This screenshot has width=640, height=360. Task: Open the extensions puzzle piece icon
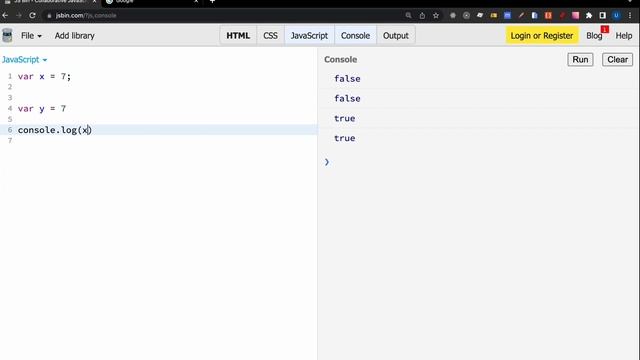coord(589,16)
